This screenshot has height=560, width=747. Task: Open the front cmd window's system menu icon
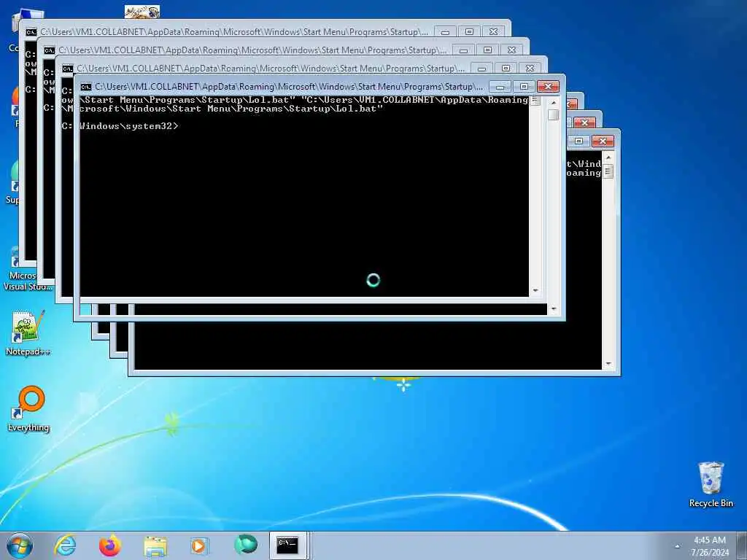(86, 87)
